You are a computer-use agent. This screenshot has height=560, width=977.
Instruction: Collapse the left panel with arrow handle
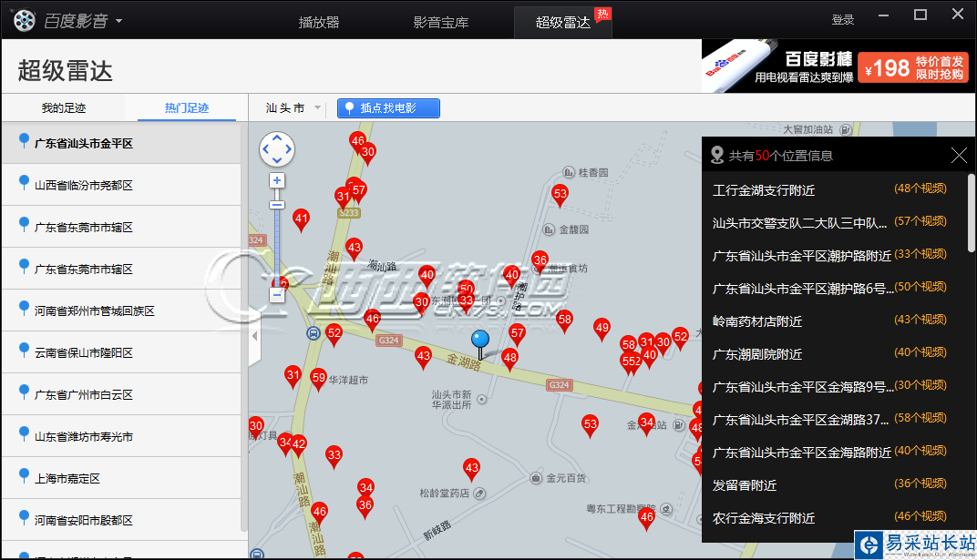pyautogui.click(x=254, y=336)
